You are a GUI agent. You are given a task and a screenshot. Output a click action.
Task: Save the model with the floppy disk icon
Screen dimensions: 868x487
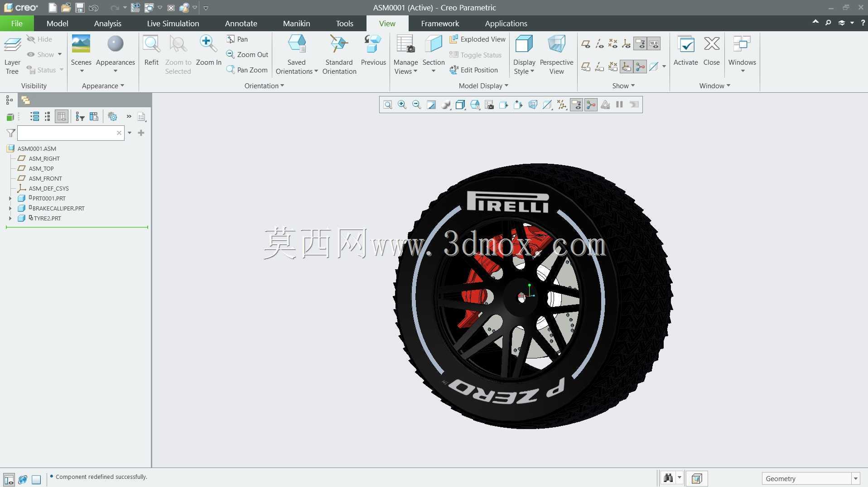click(x=80, y=8)
